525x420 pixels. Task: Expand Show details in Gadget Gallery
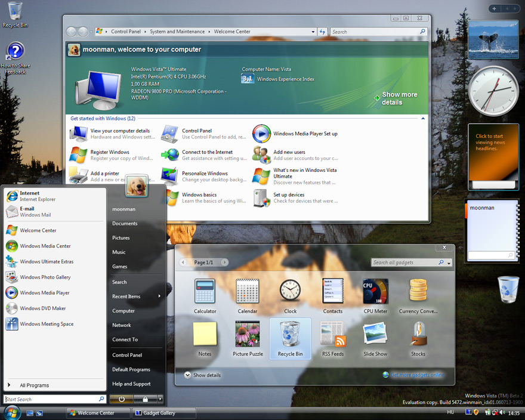pos(203,375)
